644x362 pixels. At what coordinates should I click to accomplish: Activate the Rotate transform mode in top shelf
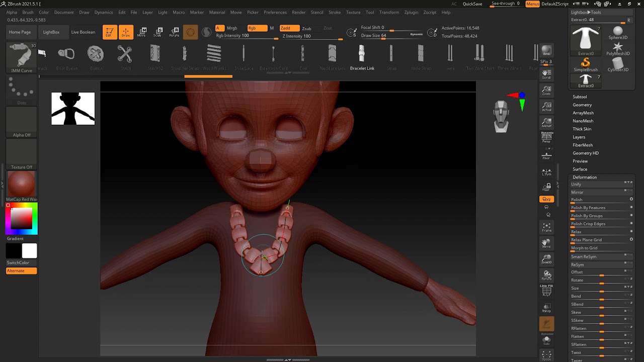[174, 32]
